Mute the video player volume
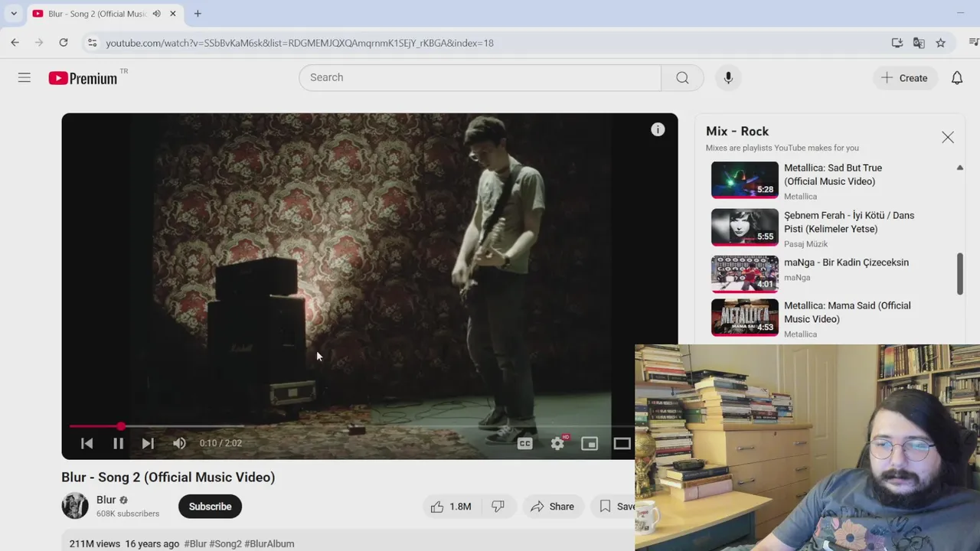The height and width of the screenshot is (551, 980). tap(179, 443)
